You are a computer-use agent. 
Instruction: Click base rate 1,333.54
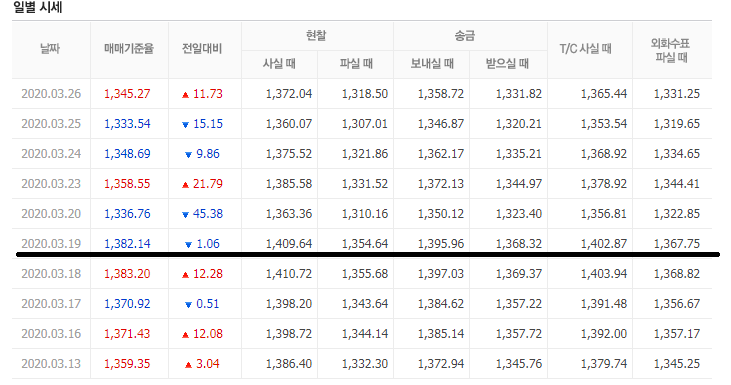point(127,124)
